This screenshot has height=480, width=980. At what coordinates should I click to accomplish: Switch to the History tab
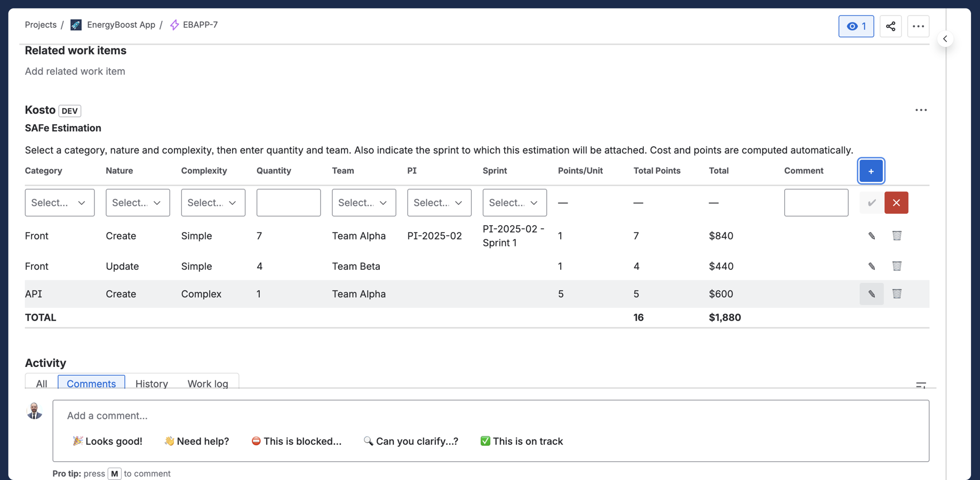tap(152, 383)
